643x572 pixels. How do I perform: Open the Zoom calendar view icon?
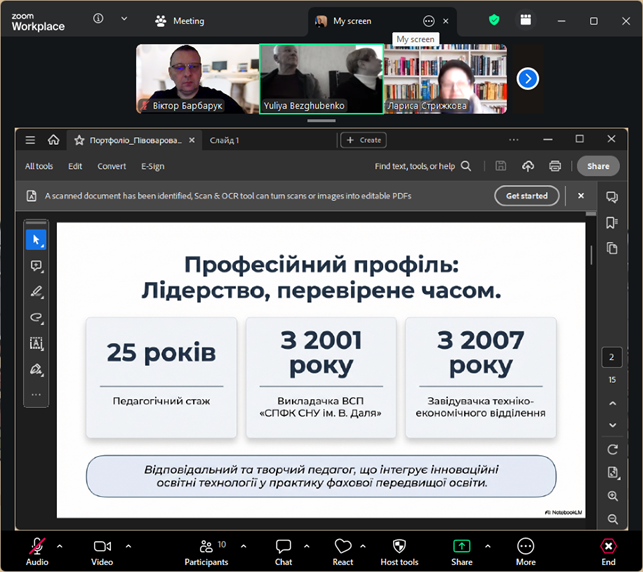tap(526, 20)
